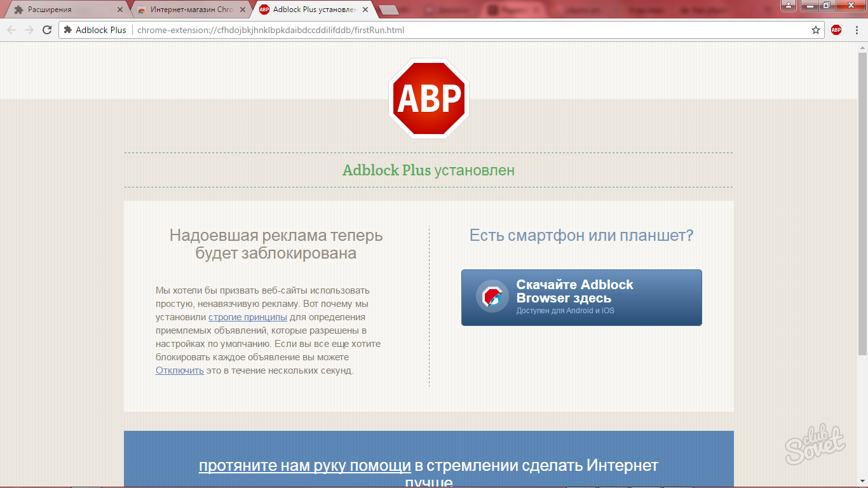Viewport: 868px width, 488px height.
Task: Close the Расширения tab
Action: click(120, 10)
